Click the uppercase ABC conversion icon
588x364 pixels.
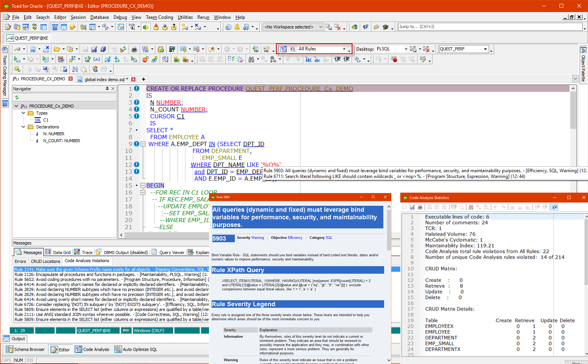309,59
